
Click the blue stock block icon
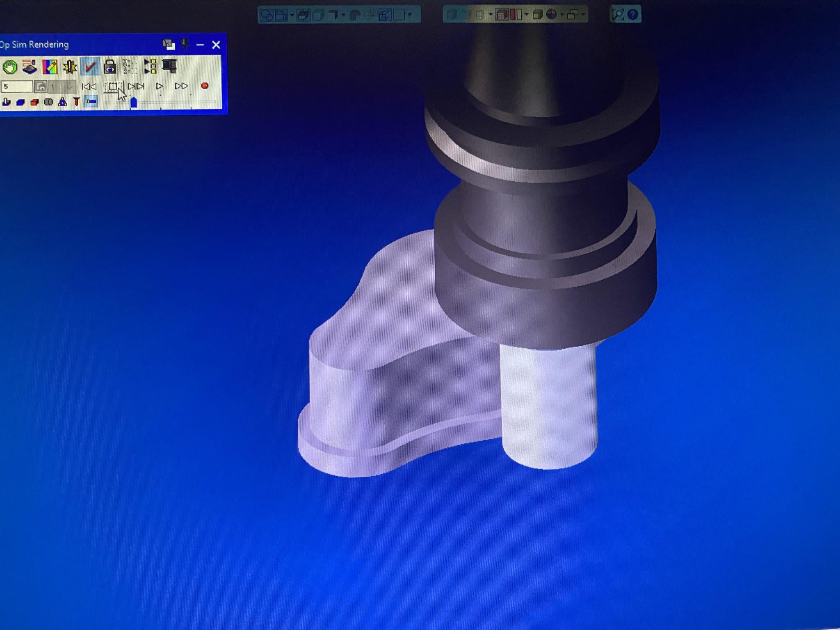tap(21, 102)
